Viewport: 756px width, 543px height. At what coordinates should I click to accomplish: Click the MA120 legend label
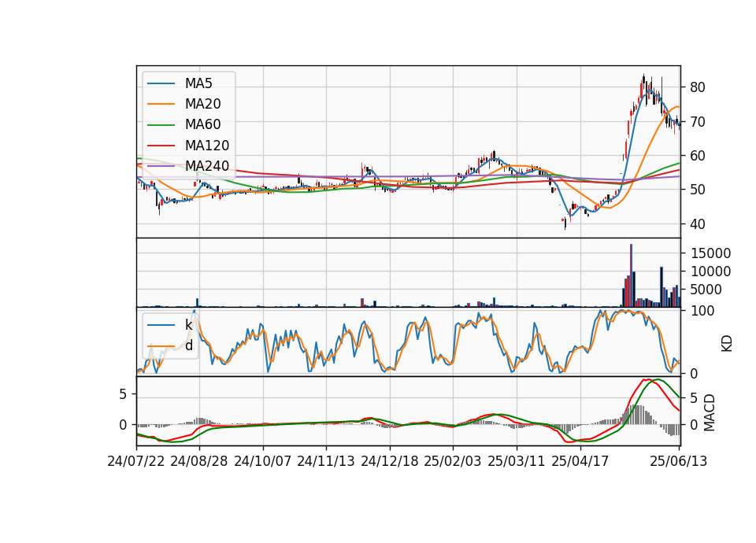(x=207, y=146)
